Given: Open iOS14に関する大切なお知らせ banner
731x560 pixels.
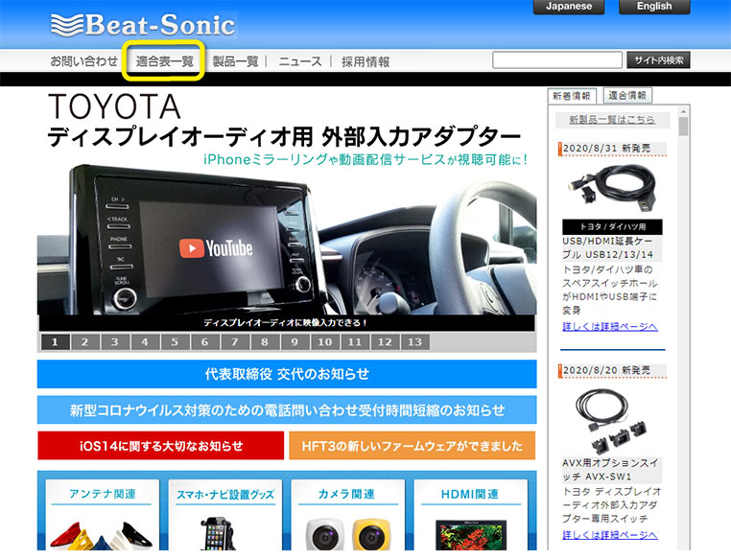Looking at the screenshot, I should click(161, 446).
